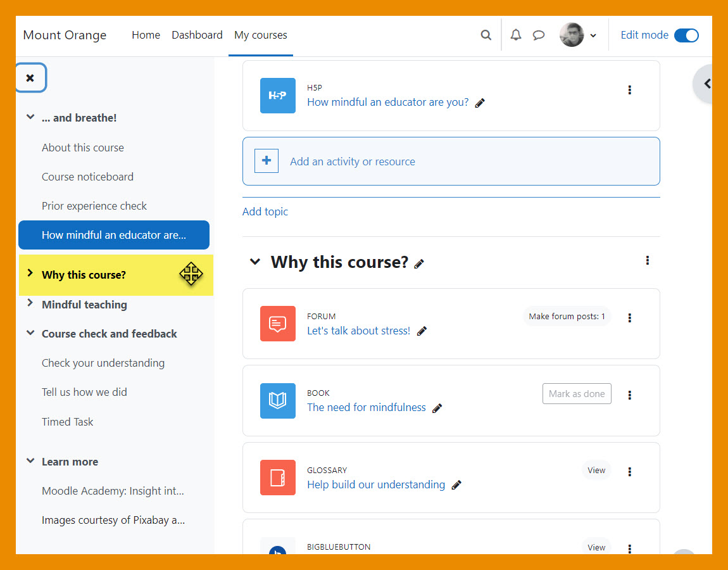Switch to the Home menu item
728x570 pixels.
click(146, 35)
